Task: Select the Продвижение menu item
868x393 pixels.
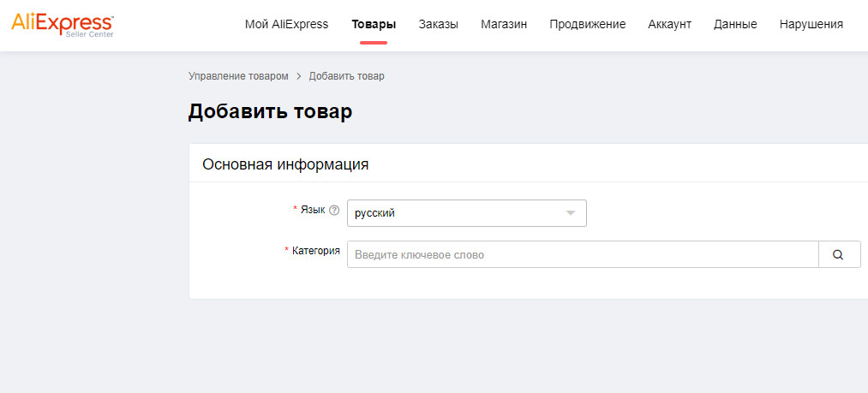Action: 588,24
